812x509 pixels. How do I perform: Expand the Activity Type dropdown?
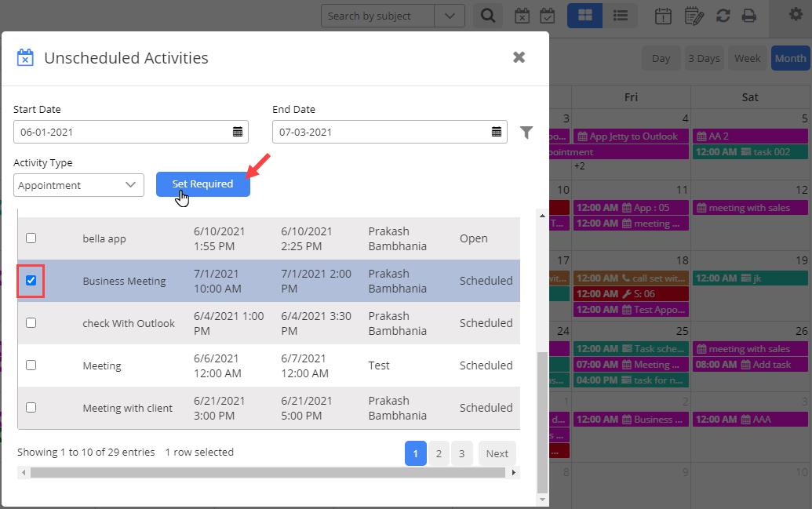(x=78, y=185)
